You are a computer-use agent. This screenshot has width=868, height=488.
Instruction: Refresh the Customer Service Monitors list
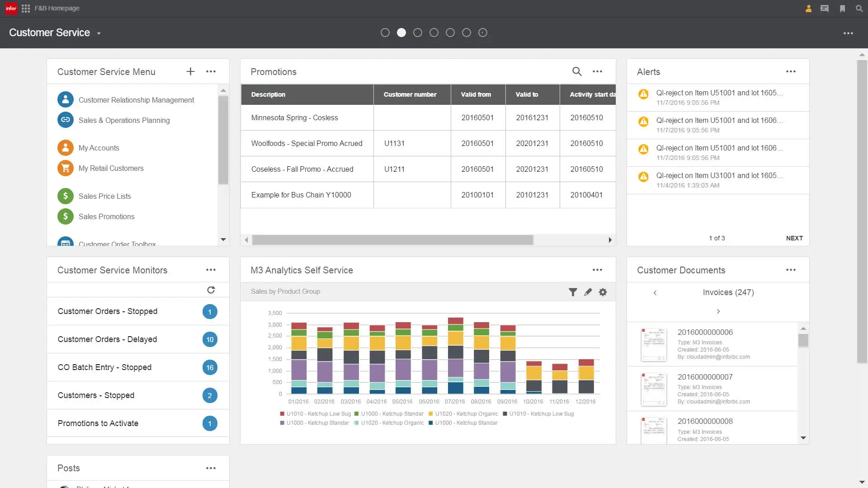(x=211, y=290)
